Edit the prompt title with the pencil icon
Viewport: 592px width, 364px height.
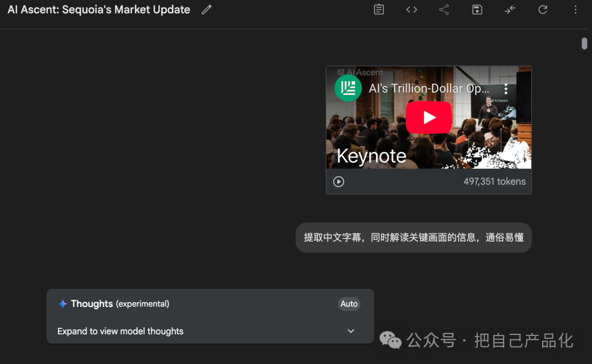click(x=207, y=10)
